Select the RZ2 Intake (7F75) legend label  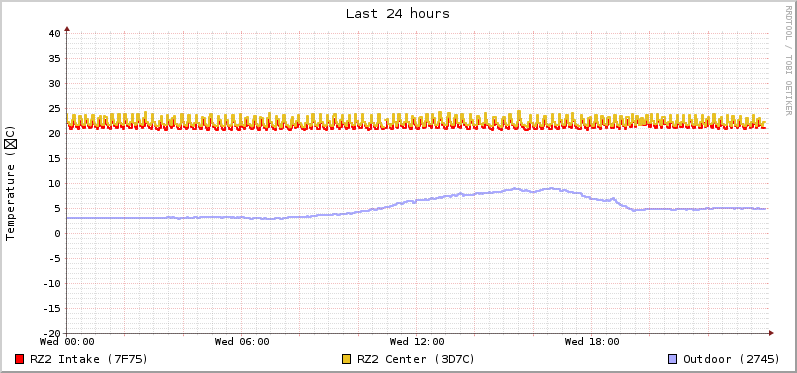click(89, 359)
